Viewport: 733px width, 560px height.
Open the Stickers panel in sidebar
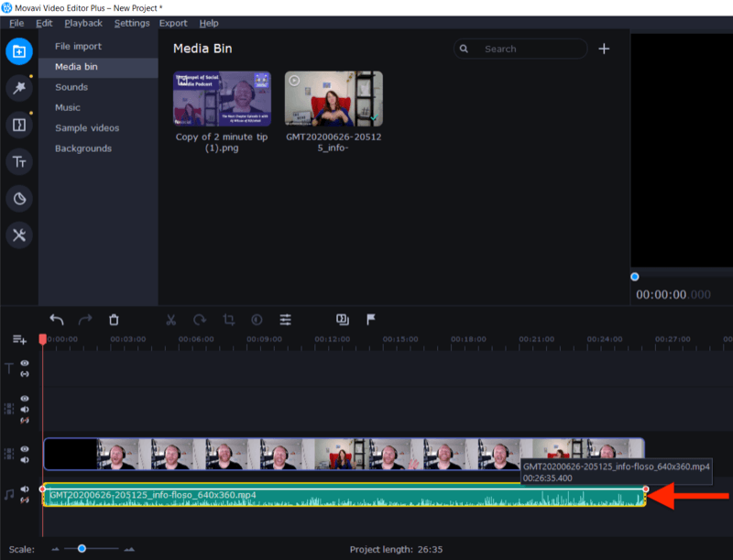(18, 199)
